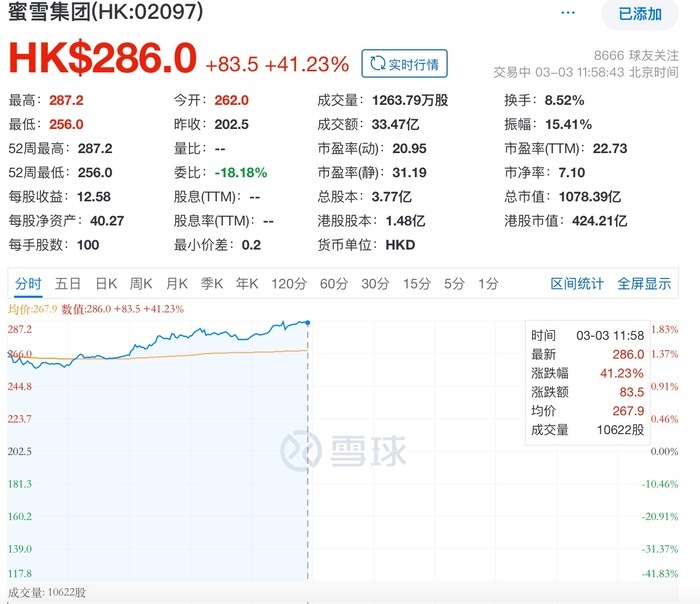Click the bottom 成交量: 10622股 label
Viewport: 700px width, 604px height.
47,592
